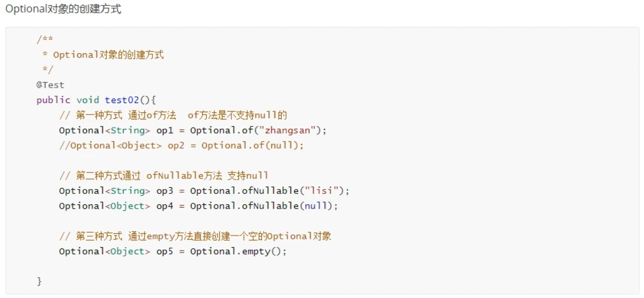The image size is (644, 298).
Task: Click the heading "Optional对象的创建方式" above the code
Action: click(x=64, y=10)
